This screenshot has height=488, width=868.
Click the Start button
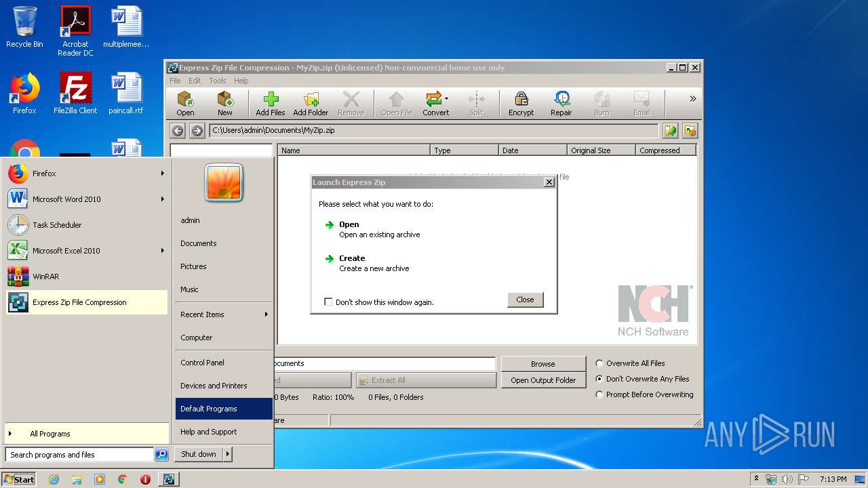19,479
